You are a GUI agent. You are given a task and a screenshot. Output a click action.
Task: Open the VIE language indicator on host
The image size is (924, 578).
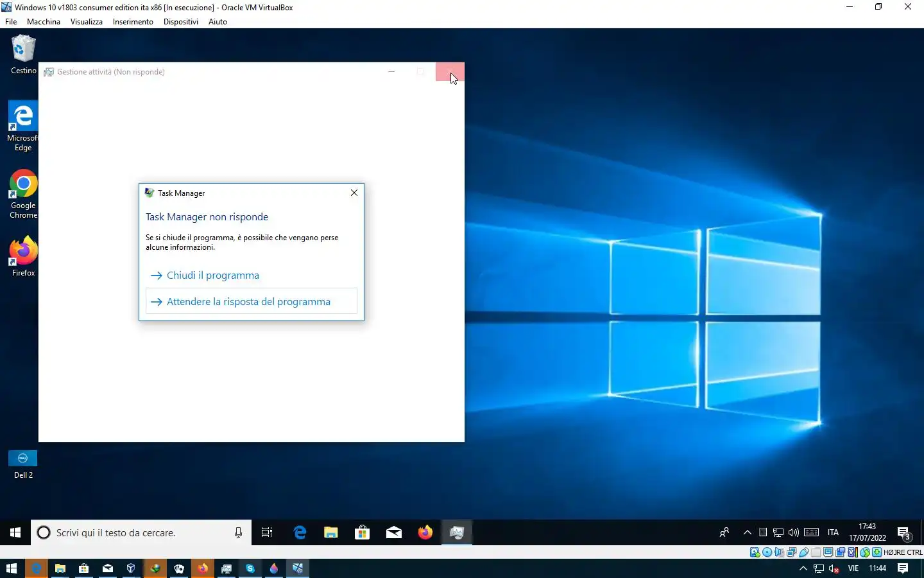(x=853, y=568)
